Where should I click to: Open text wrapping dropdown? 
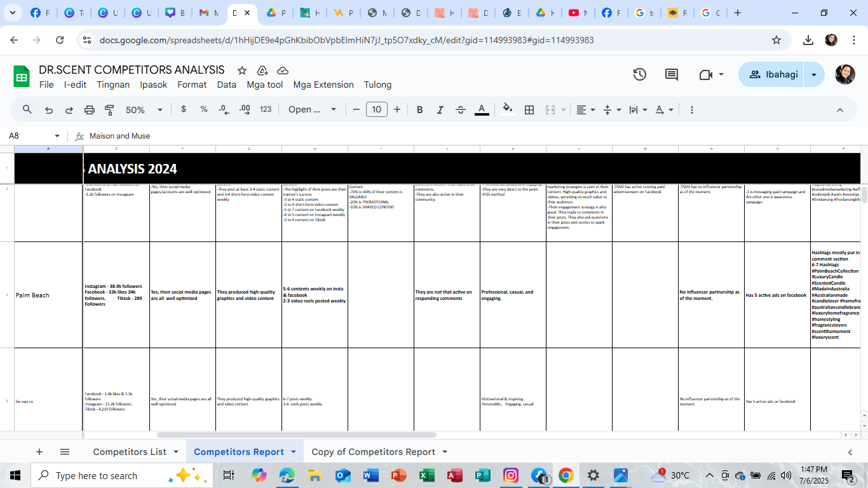click(x=638, y=109)
